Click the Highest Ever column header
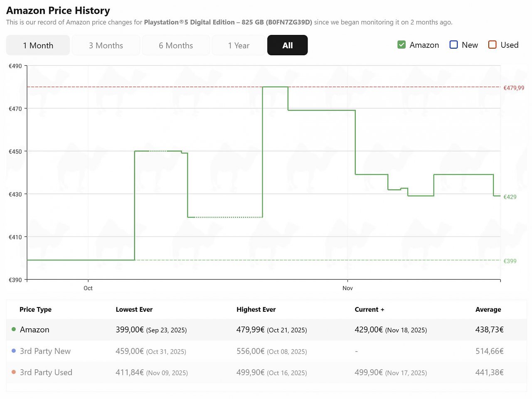Screen dimensions: 532x399 click(256, 309)
